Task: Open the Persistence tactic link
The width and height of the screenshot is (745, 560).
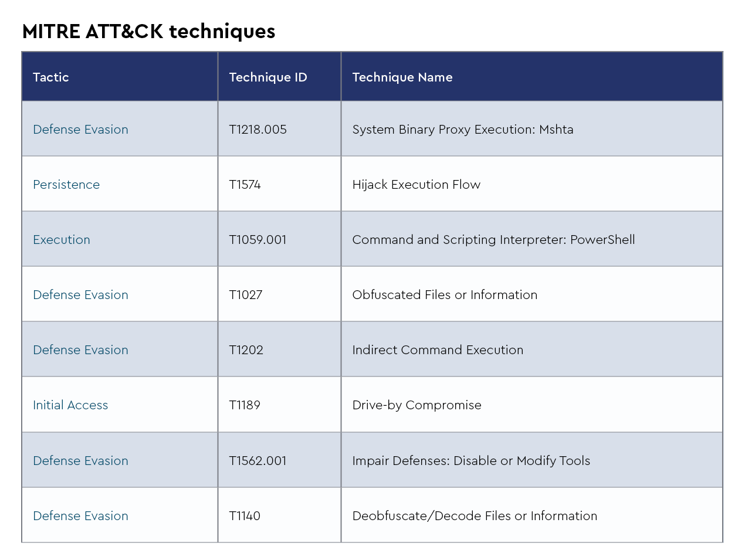Action: 66,185
